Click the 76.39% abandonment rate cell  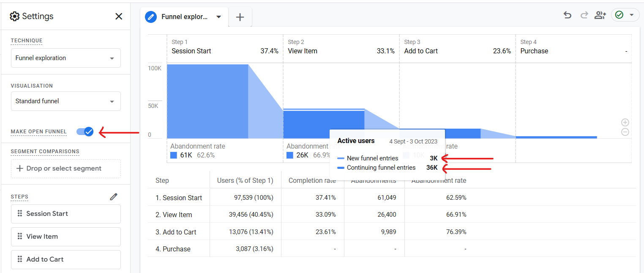[456, 232]
